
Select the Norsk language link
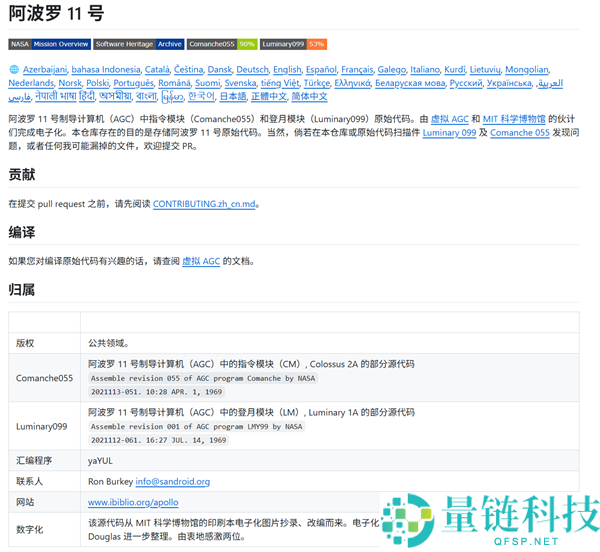70,83
